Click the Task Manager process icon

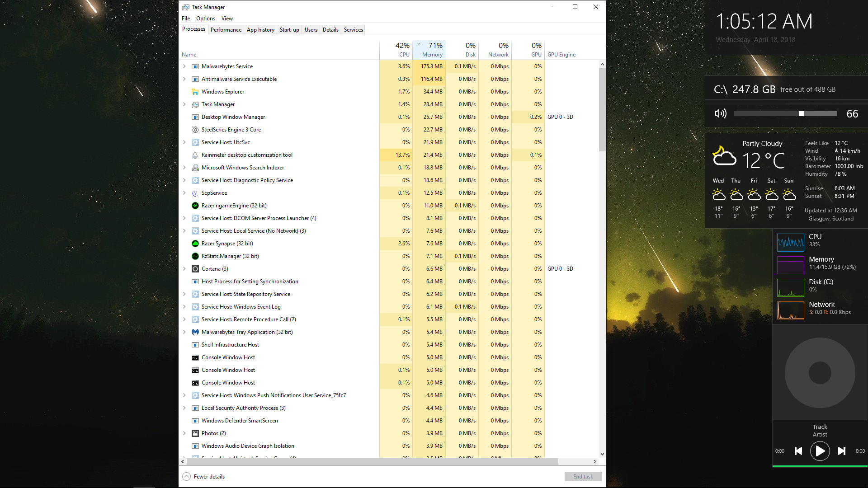click(195, 104)
